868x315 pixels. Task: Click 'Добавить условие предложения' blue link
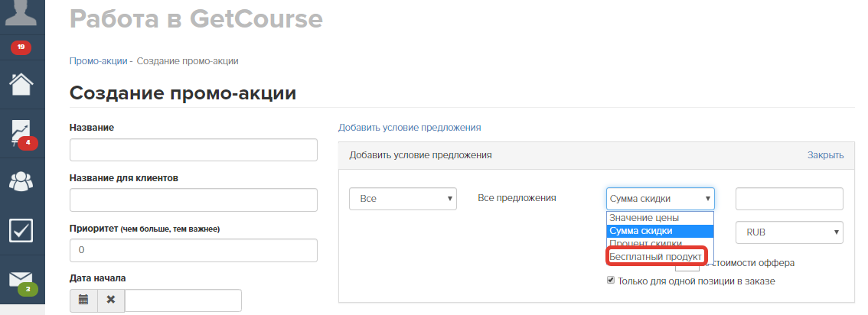click(410, 127)
